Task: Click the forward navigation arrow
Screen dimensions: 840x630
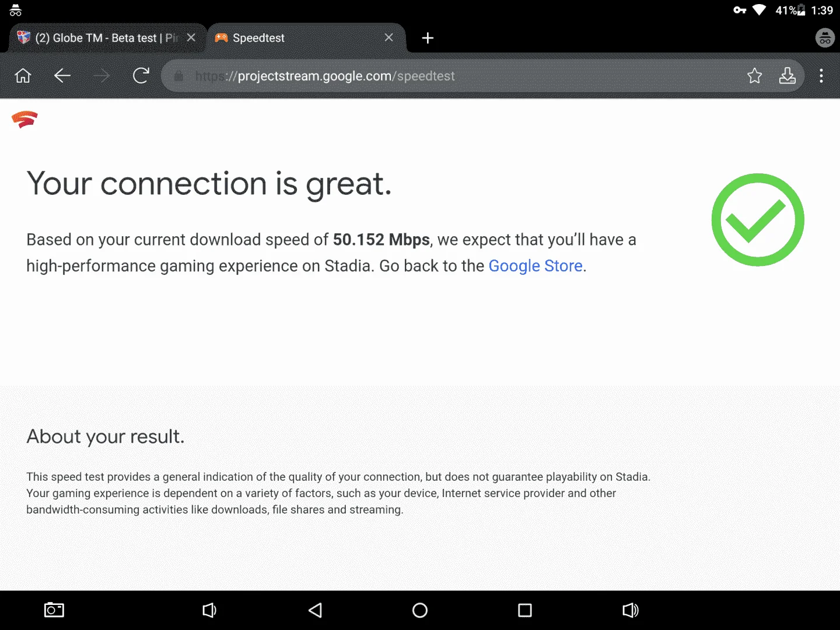Action: tap(101, 76)
